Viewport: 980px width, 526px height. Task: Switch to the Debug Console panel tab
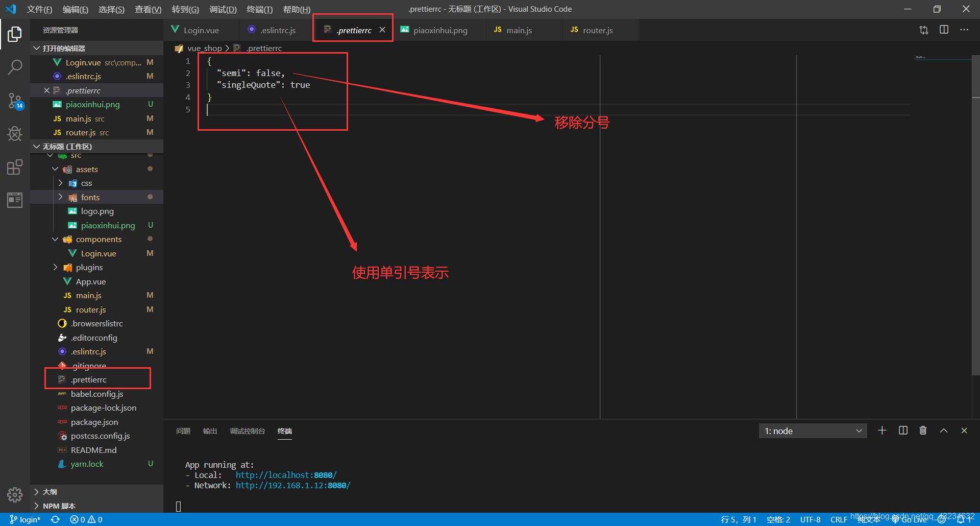(x=247, y=431)
